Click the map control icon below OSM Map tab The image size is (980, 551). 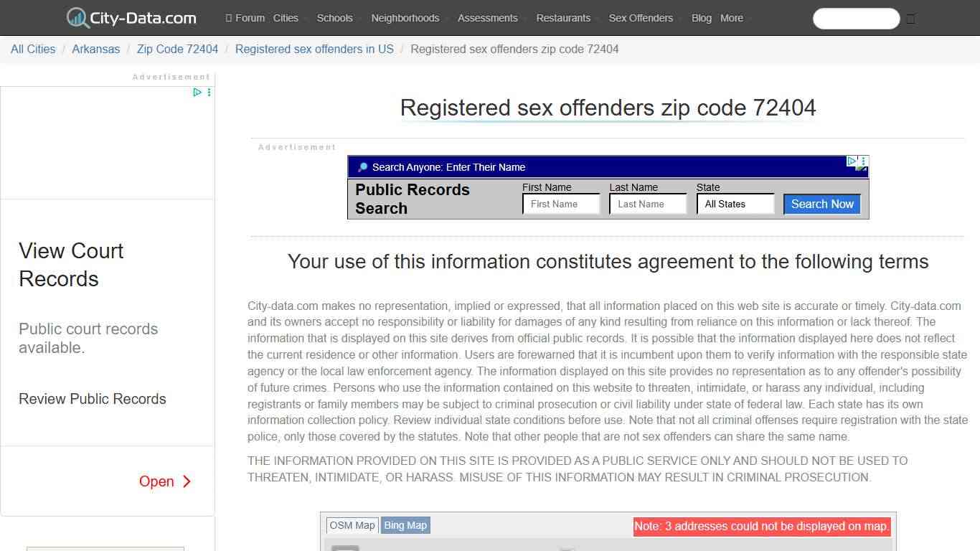[x=345, y=548]
